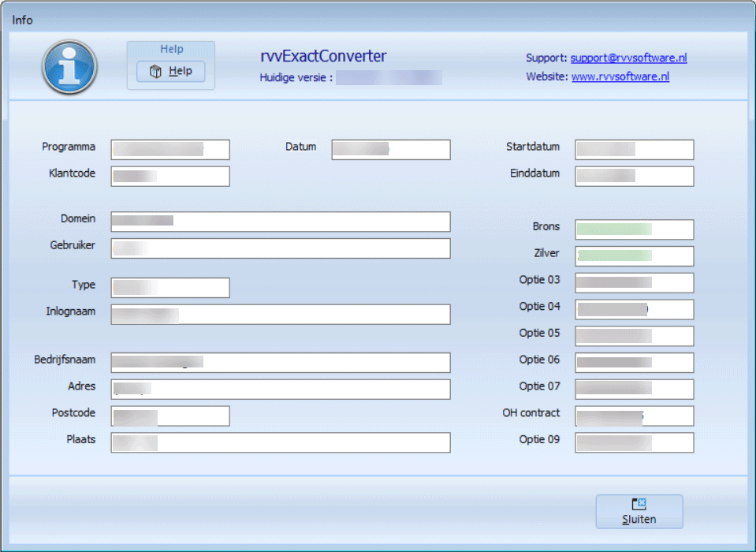Click the Huidige versie label
The width and height of the screenshot is (756, 552).
(296, 77)
